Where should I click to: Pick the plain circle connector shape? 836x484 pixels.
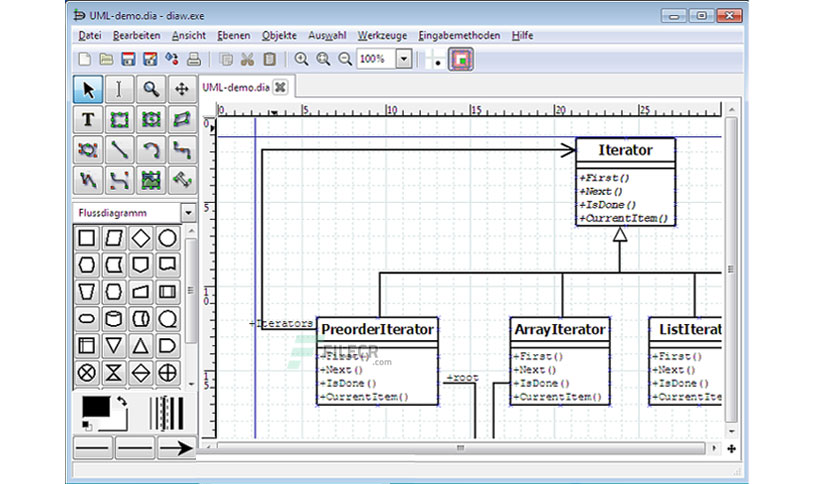coord(167,238)
